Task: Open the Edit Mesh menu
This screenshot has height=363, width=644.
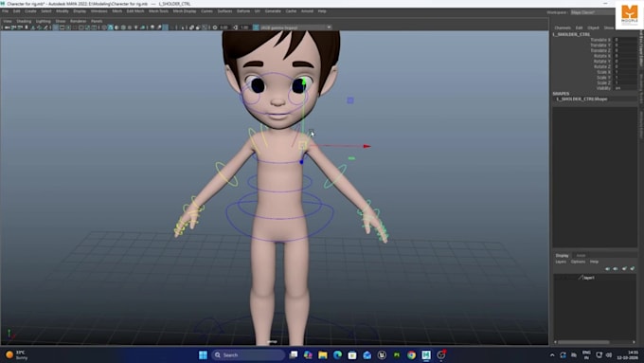Action: tap(135, 11)
